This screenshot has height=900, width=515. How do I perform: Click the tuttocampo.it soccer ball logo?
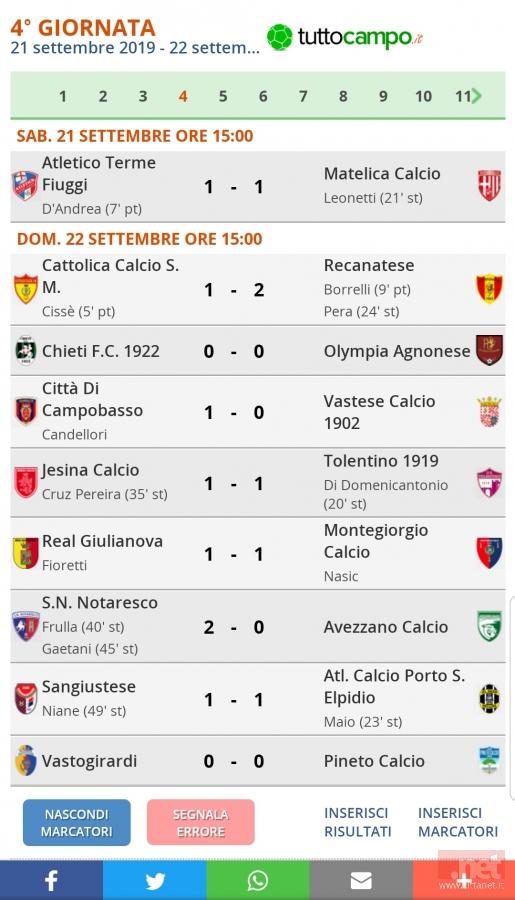tap(280, 37)
